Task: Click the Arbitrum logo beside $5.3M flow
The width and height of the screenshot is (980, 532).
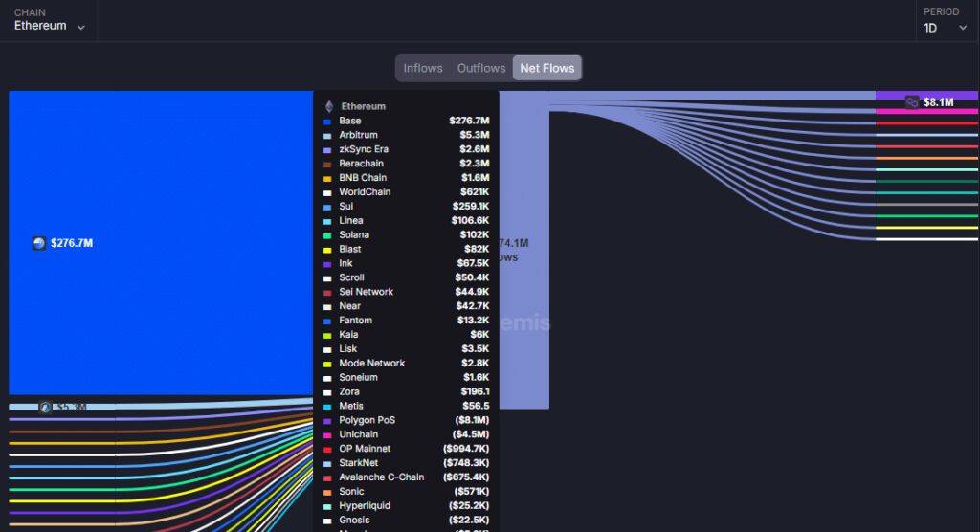Action: [x=45, y=407]
